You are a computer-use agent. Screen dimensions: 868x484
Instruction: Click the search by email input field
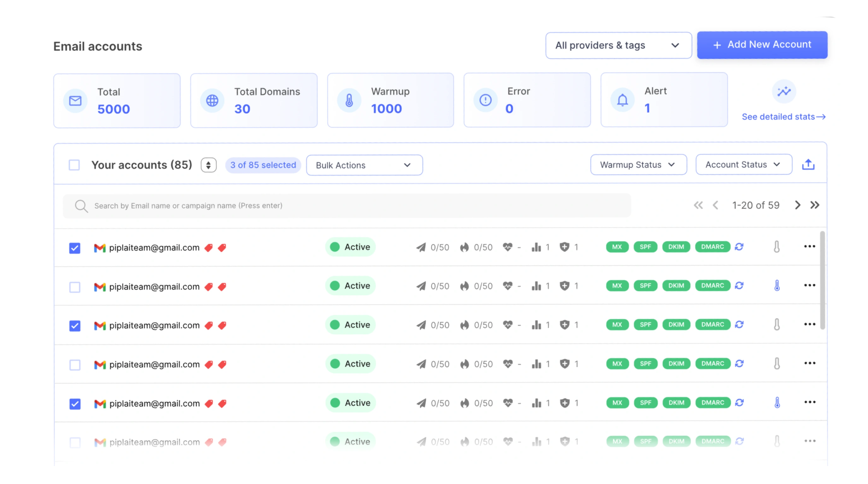[347, 206]
